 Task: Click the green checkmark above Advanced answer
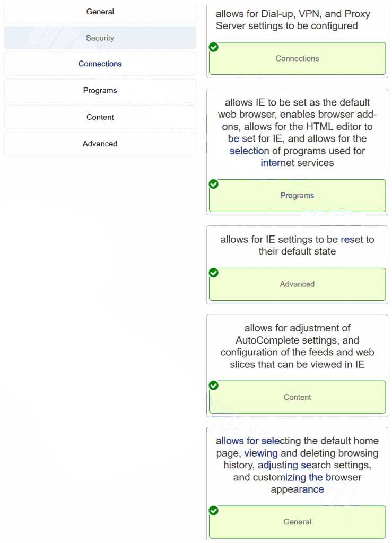[x=214, y=273]
